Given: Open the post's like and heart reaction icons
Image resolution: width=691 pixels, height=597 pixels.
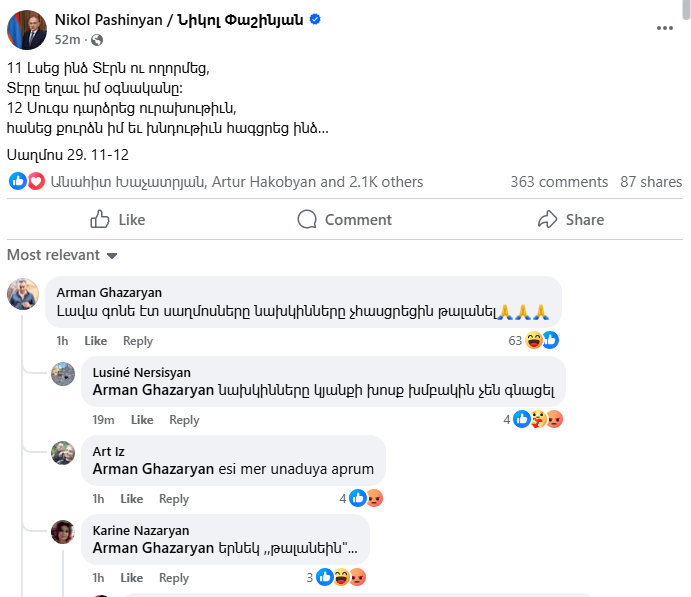Looking at the screenshot, I should coord(27,182).
